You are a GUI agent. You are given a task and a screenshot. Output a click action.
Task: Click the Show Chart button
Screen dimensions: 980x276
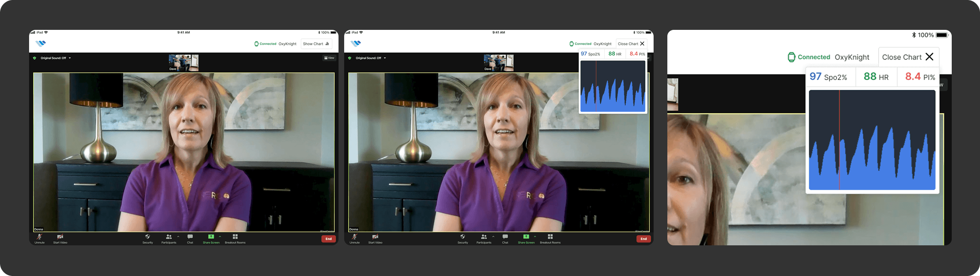316,44
